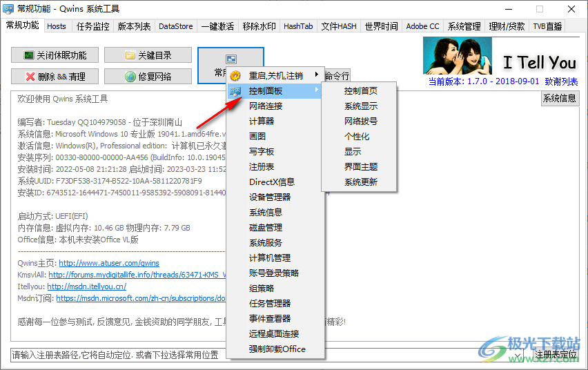
Task: Launch 任务管理器 from the menu
Action: point(275,303)
